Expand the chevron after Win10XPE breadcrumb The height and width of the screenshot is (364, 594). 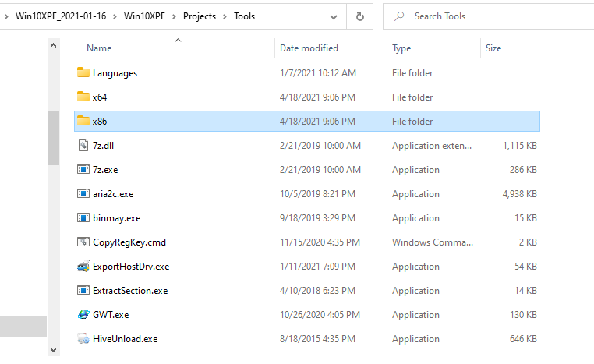[x=174, y=16]
